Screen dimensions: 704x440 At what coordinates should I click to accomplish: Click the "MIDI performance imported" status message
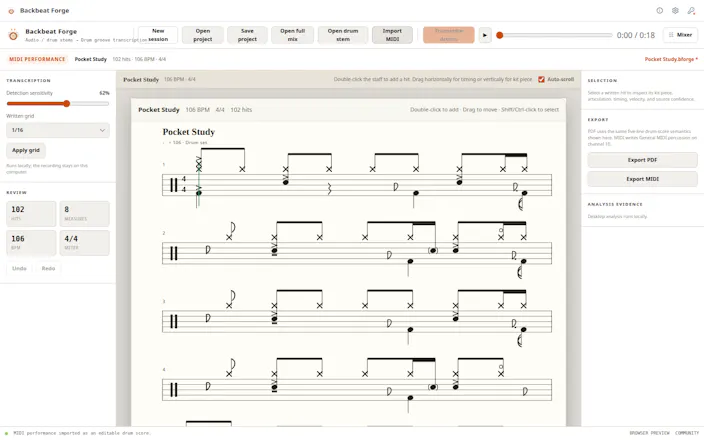tap(82, 433)
